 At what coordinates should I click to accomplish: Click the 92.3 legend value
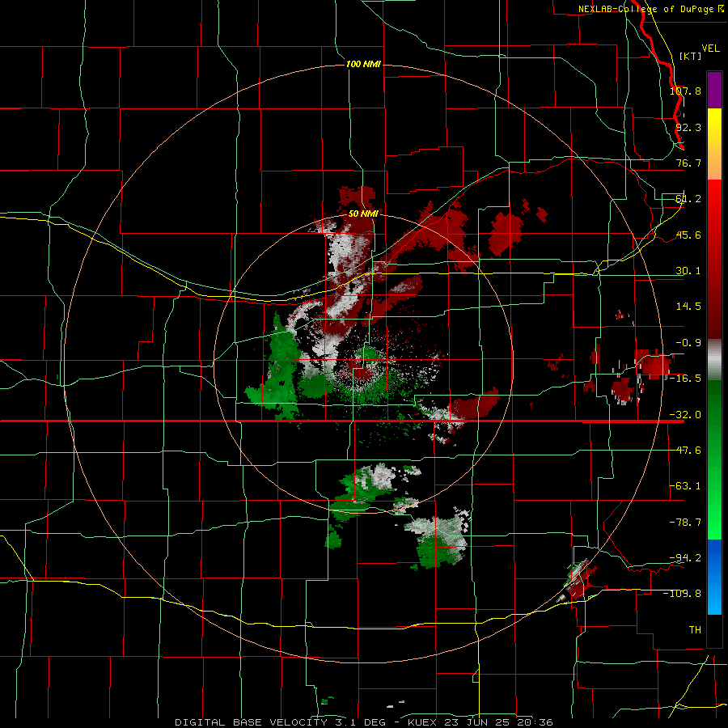688,127
